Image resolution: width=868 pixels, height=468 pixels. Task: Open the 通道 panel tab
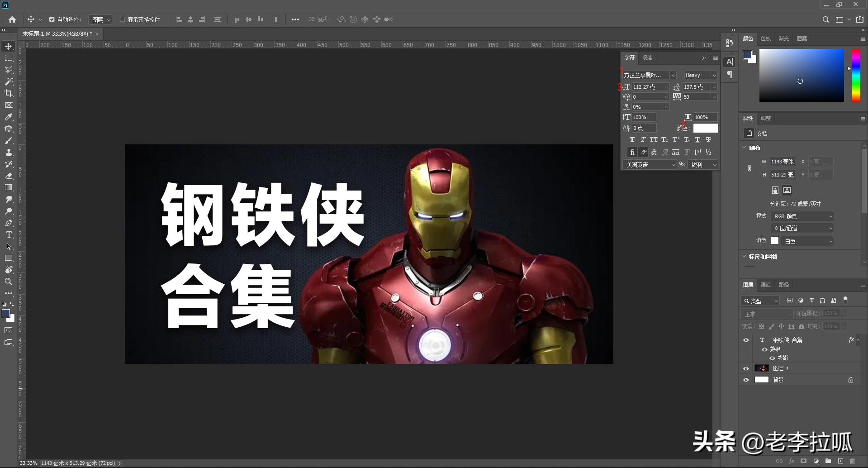[765, 285]
